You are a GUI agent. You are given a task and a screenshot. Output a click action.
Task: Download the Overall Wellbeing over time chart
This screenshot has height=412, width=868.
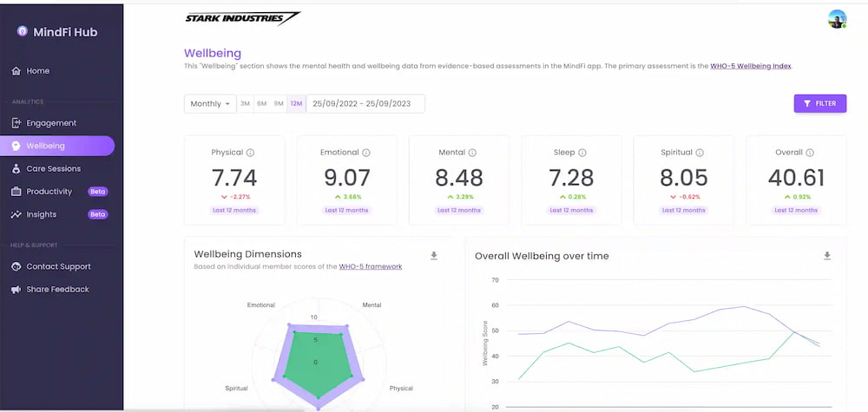tap(827, 256)
